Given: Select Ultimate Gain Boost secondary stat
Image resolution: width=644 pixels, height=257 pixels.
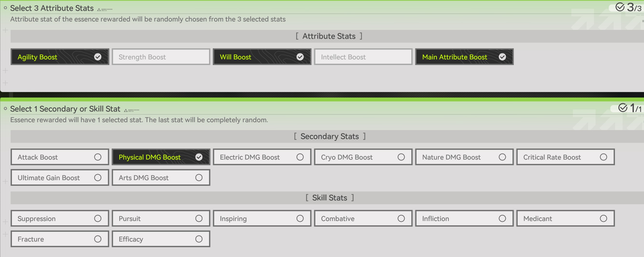Looking at the screenshot, I should (x=60, y=178).
